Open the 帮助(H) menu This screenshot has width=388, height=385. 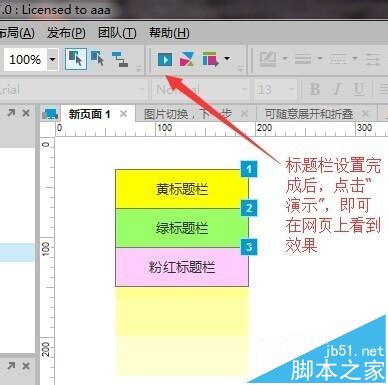[169, 33]
